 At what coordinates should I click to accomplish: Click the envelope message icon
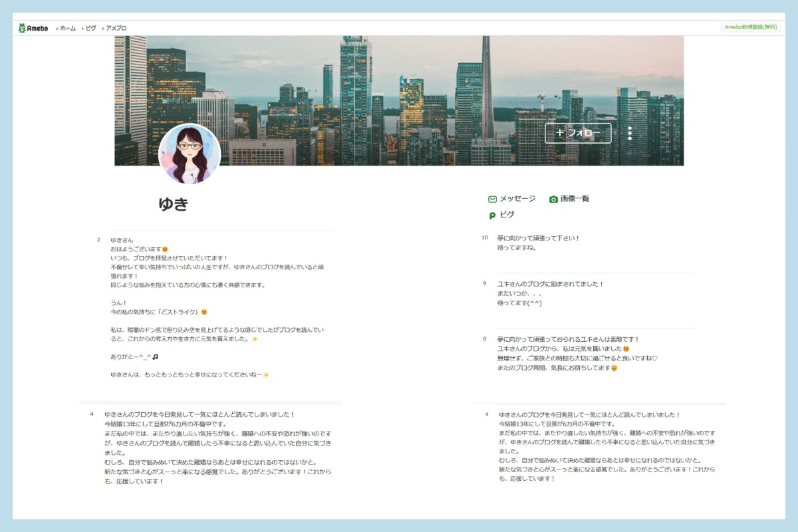tap(492, 199)
